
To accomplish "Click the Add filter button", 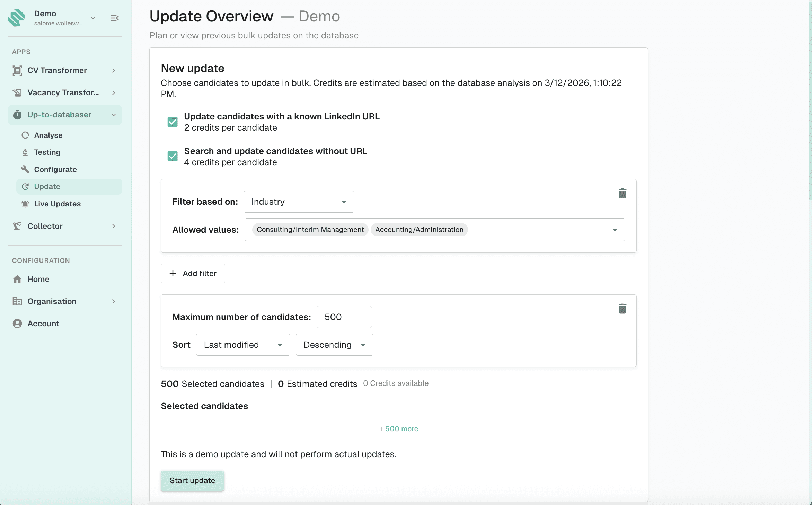I will (193, 273).
